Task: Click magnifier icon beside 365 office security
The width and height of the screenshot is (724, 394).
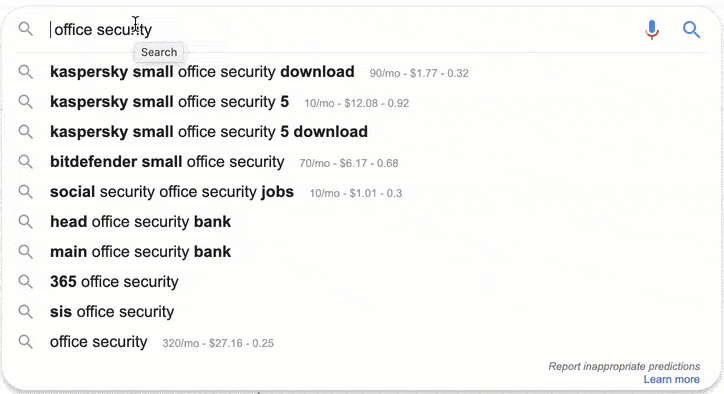Action: coord(25,282)
